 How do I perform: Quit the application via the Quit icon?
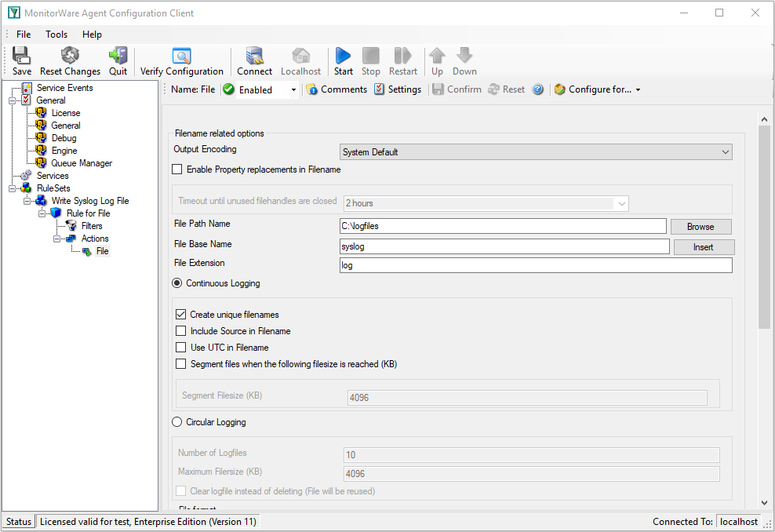(118, 61)
